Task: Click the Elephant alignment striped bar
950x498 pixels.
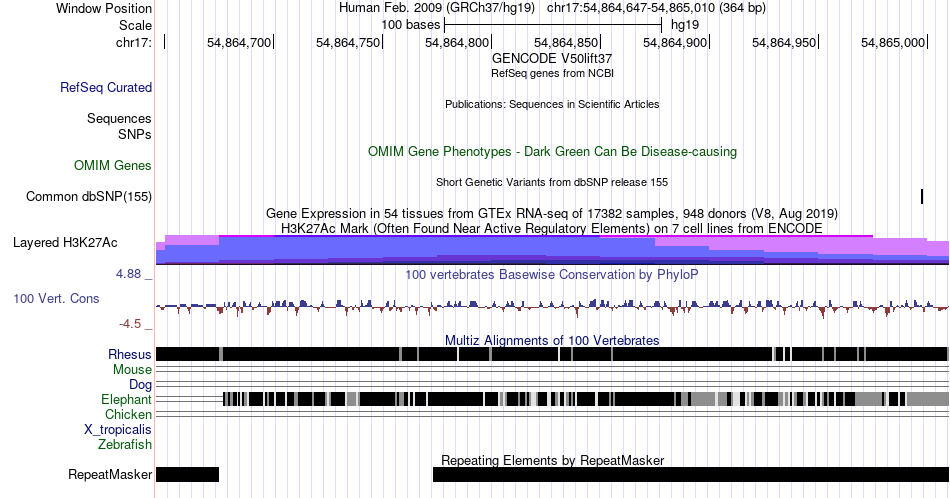Action: [x=586, y=399]
